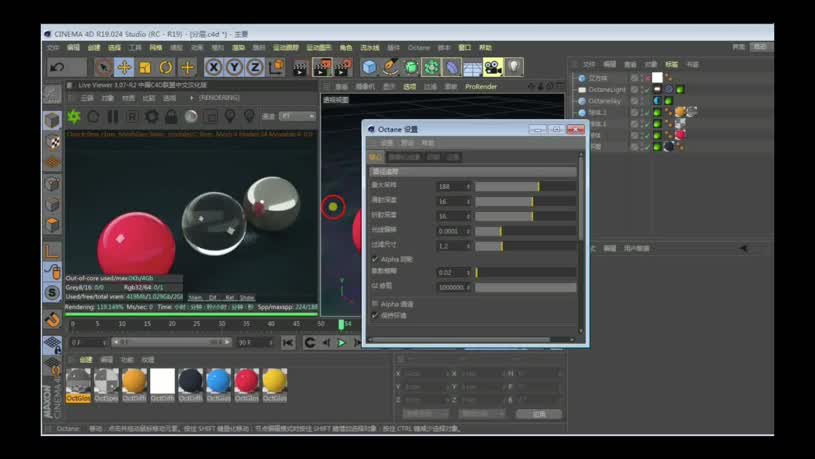Add a light object
This screenshot has height=459, width=815.
[514, 67]
